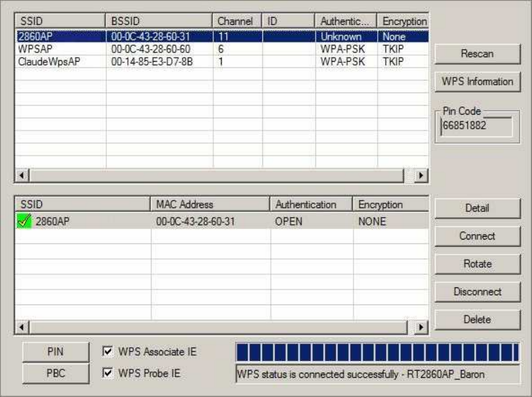Delete the selected profile with Delete button
The image size is (532, 397).
tap(477, 319)
